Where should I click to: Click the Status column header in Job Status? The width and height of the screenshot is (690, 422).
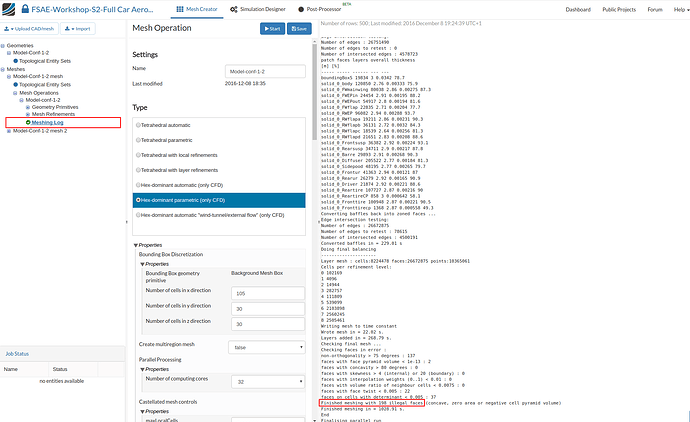pyautogui.click(x=60, y=369)
